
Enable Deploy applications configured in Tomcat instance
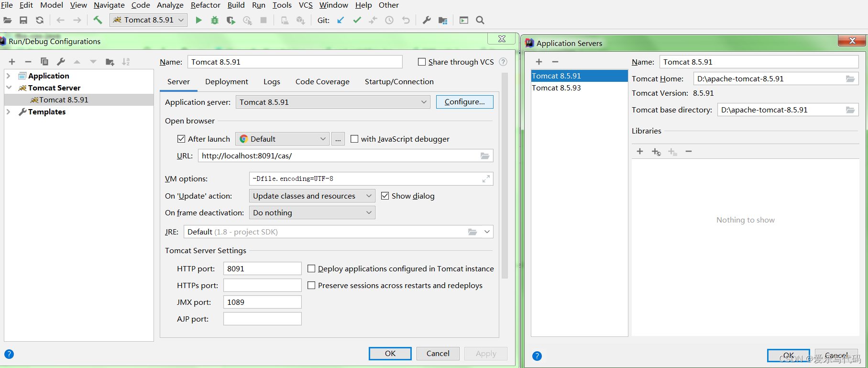click(x=311, y=268)
